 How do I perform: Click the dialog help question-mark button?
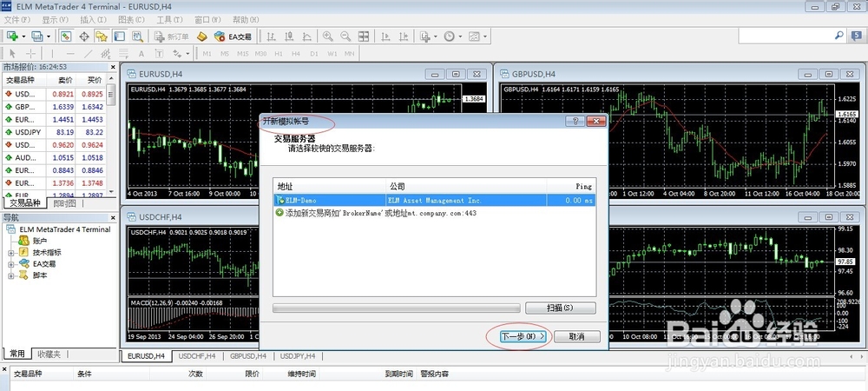coord(575,122)
